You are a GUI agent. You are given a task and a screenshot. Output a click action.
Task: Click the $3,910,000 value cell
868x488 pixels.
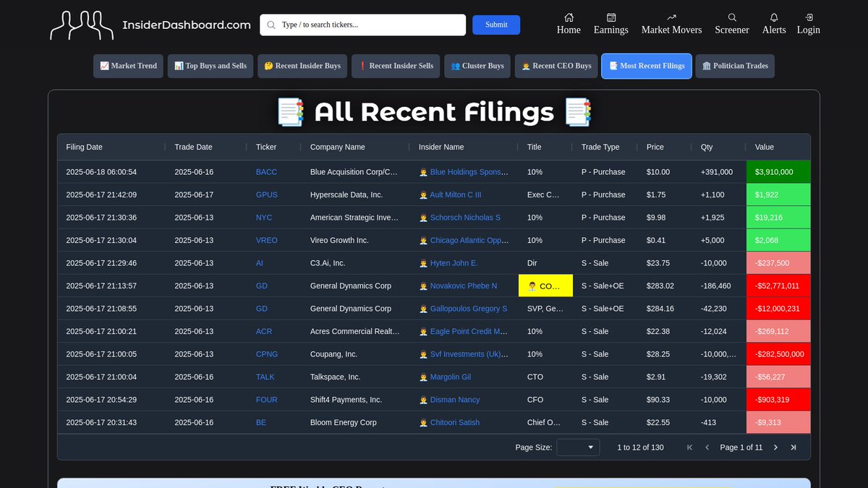[778, 172]
